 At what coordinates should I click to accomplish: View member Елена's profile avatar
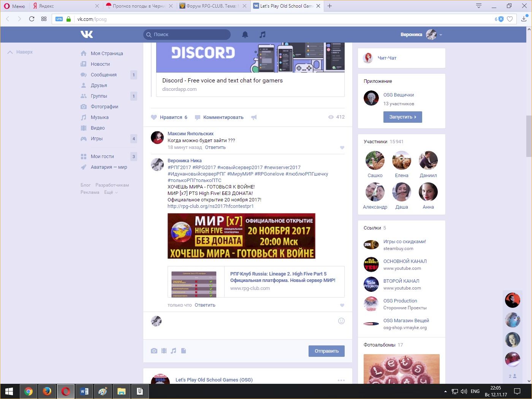402,160
